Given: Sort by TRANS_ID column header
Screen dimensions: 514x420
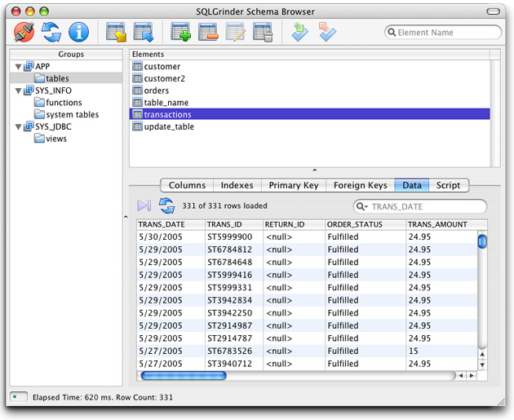Looking at the screenshot, I should click(234, 224).
